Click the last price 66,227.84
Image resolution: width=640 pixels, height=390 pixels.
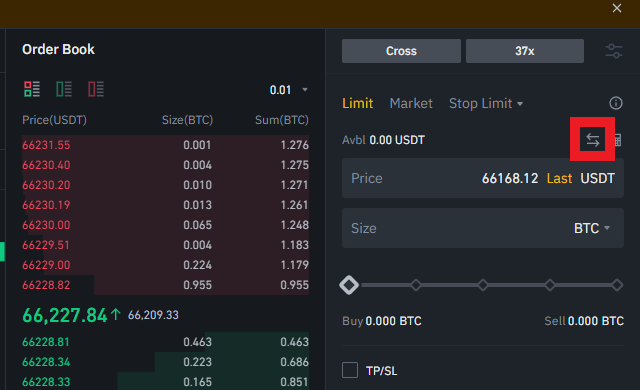coord(65,315)
